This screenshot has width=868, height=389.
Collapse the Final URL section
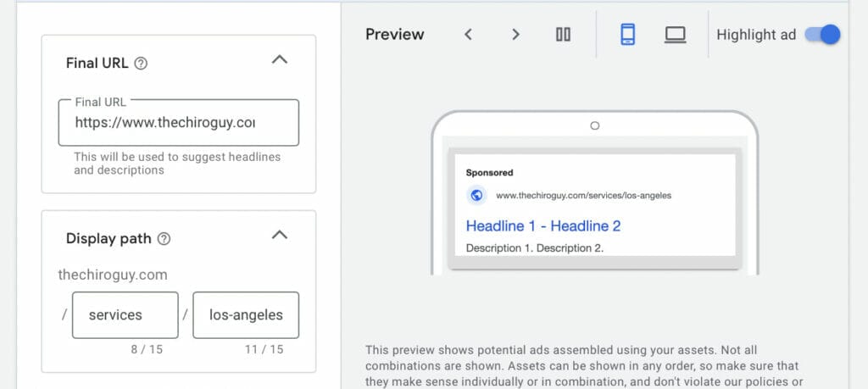280,59
